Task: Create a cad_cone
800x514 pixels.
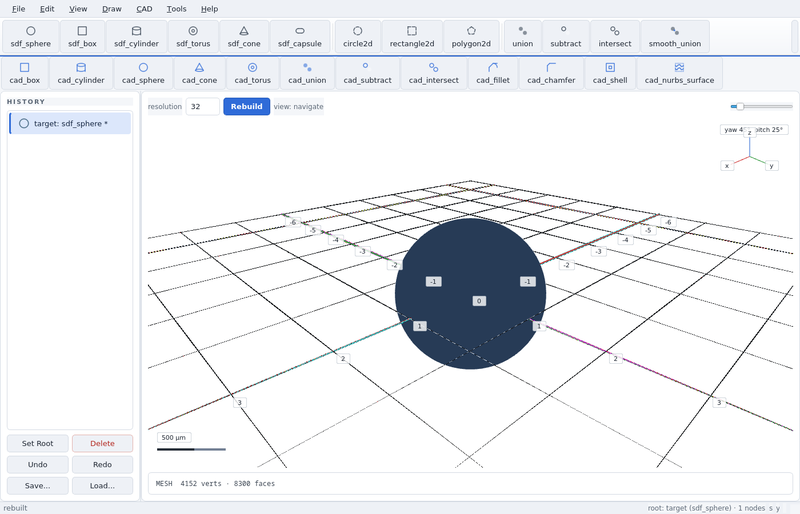Action: coord(199,74)
